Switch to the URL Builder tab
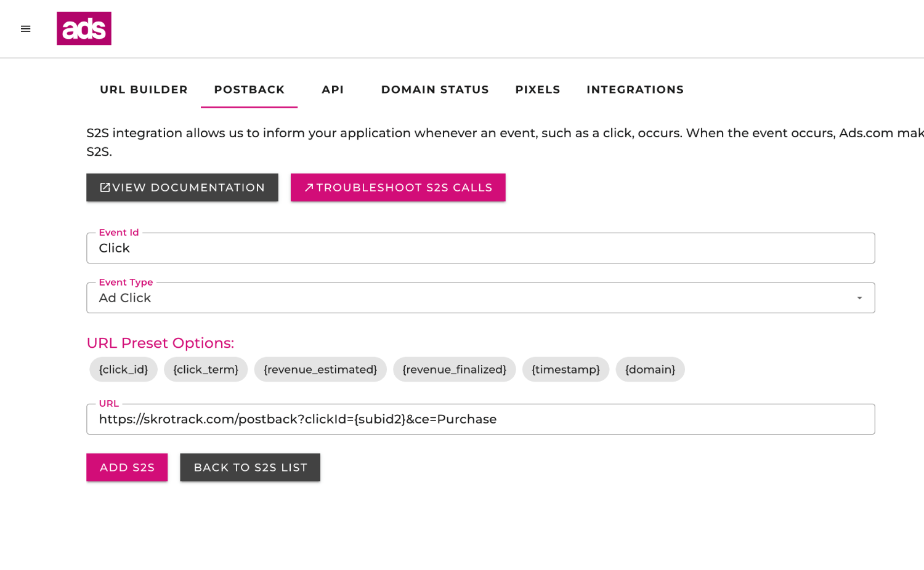 144,90
